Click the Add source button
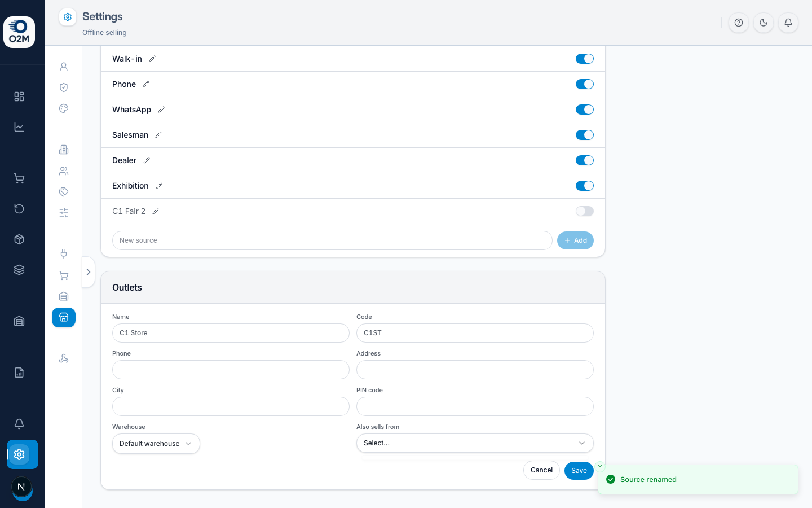 575,240
